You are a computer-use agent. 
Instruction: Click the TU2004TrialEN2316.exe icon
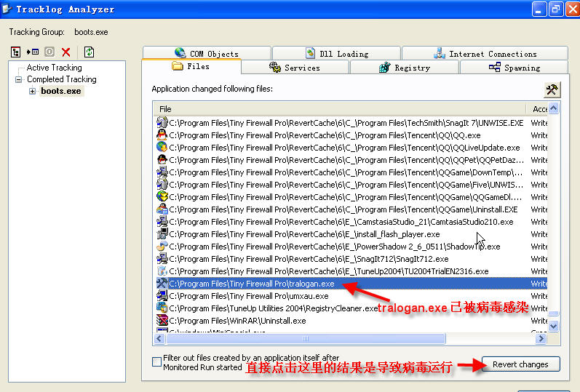(x=162, y=271)
